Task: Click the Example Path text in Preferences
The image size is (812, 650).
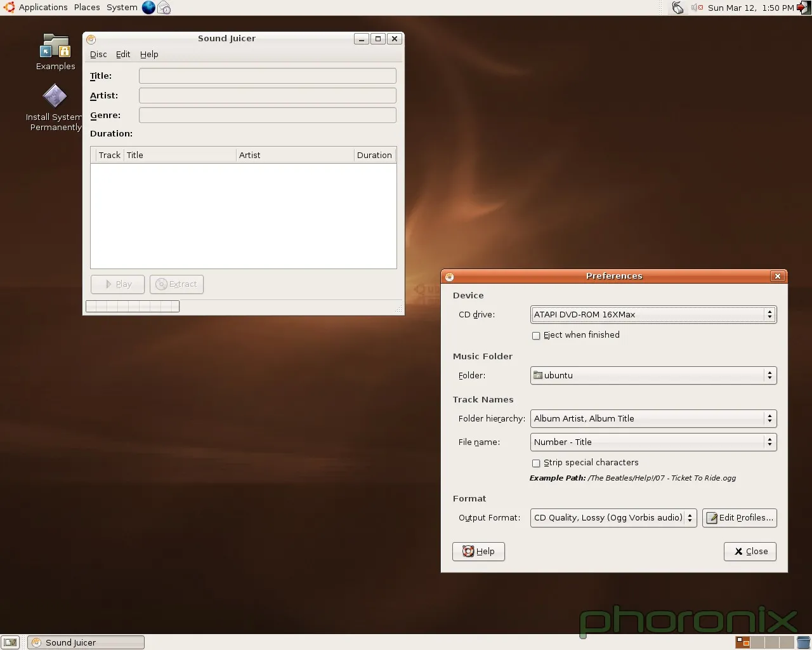Action: [632, 479]
